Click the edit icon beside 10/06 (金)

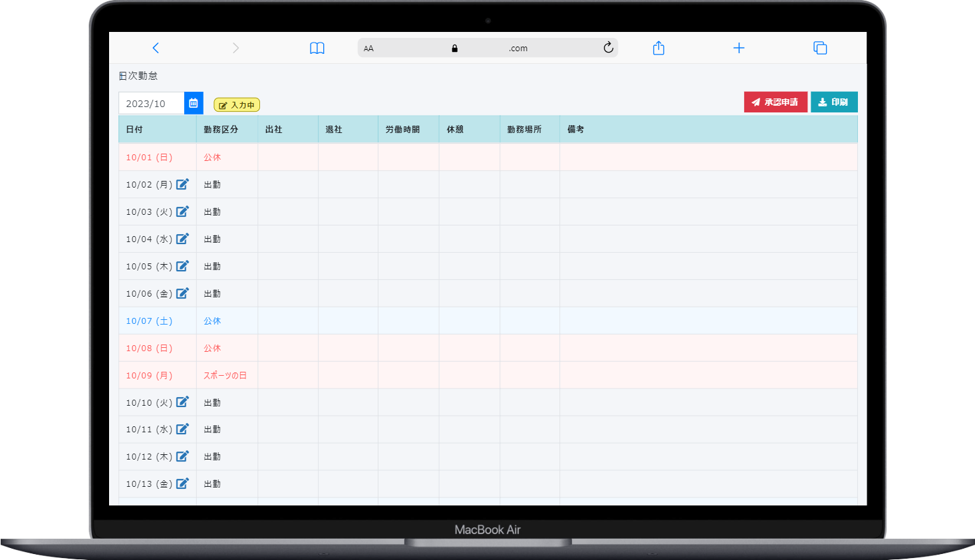tap(182, 293)
